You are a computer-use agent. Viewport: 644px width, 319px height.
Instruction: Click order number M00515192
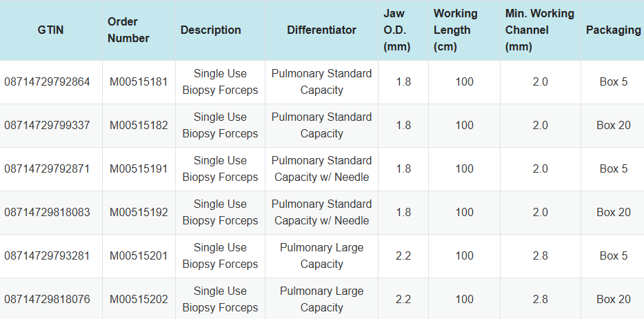coord(139,212)
